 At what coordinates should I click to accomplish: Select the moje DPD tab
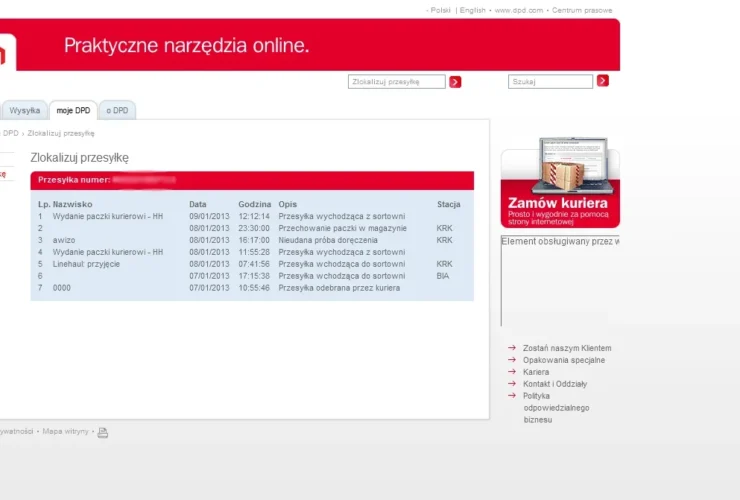pos(73,110)
